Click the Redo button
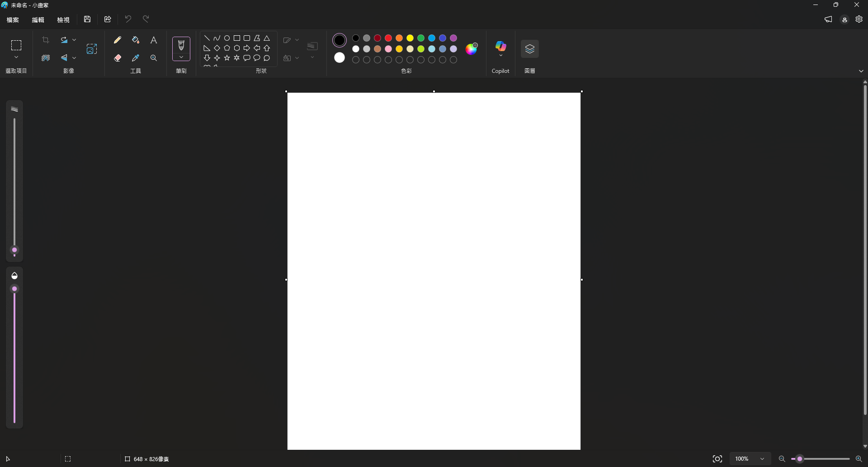868x467 pixels. tap(146, 19)
